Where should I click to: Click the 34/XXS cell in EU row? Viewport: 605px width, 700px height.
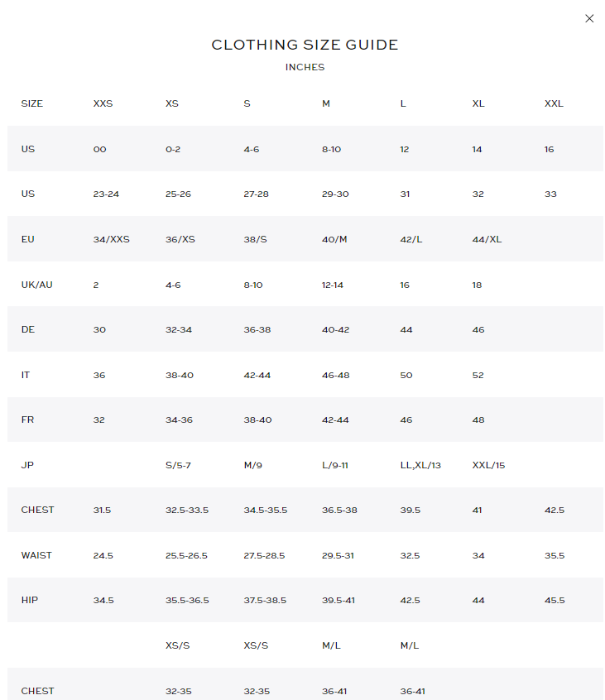pos(112,240)
